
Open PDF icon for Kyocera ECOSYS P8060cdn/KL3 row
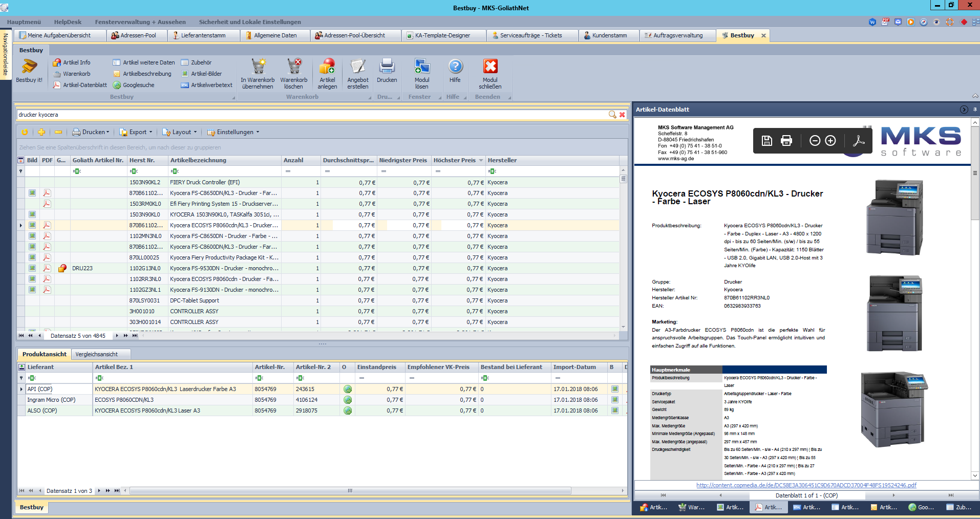click(x=47, y=225)
